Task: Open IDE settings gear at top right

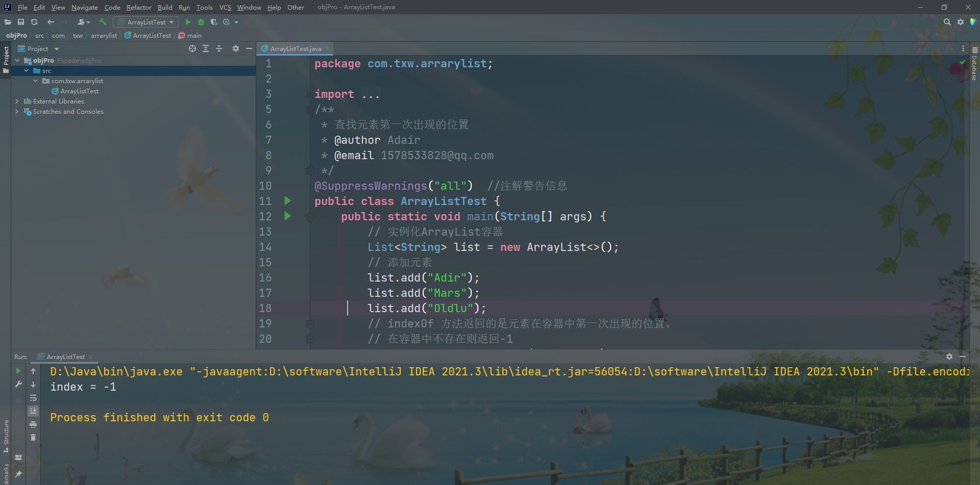Action: pos(961,22)
